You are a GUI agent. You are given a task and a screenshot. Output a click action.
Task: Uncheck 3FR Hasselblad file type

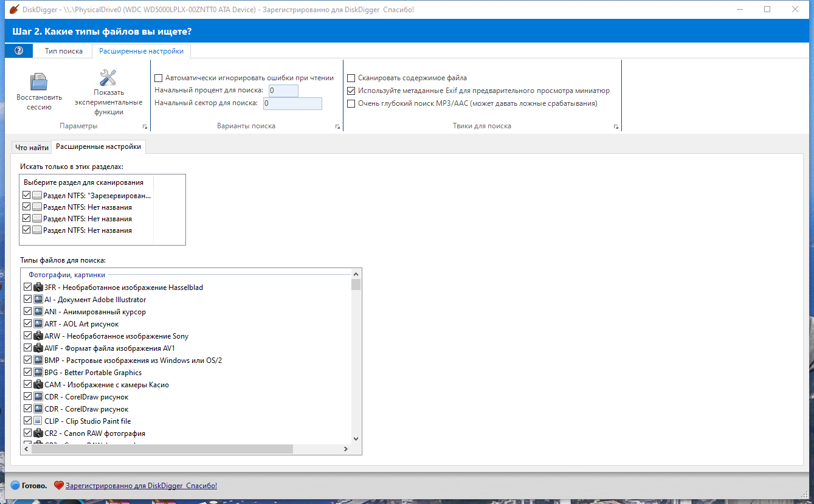(27, 288)
